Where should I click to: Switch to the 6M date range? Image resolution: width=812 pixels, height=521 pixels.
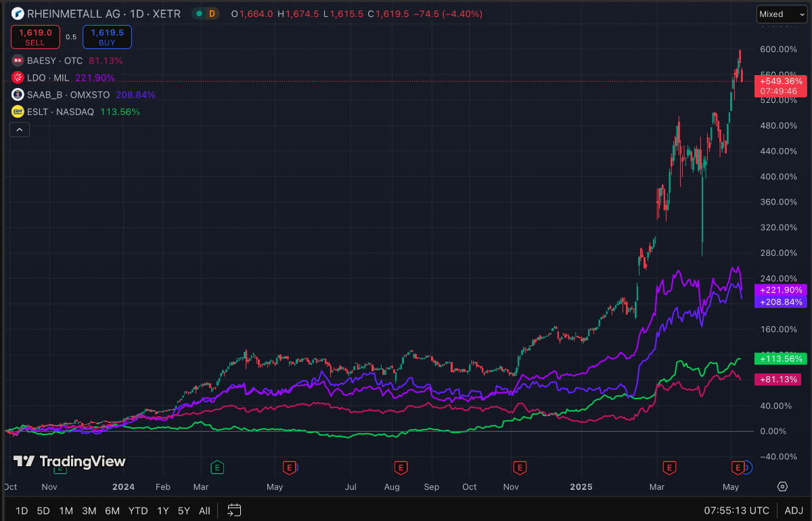point(112,510)
